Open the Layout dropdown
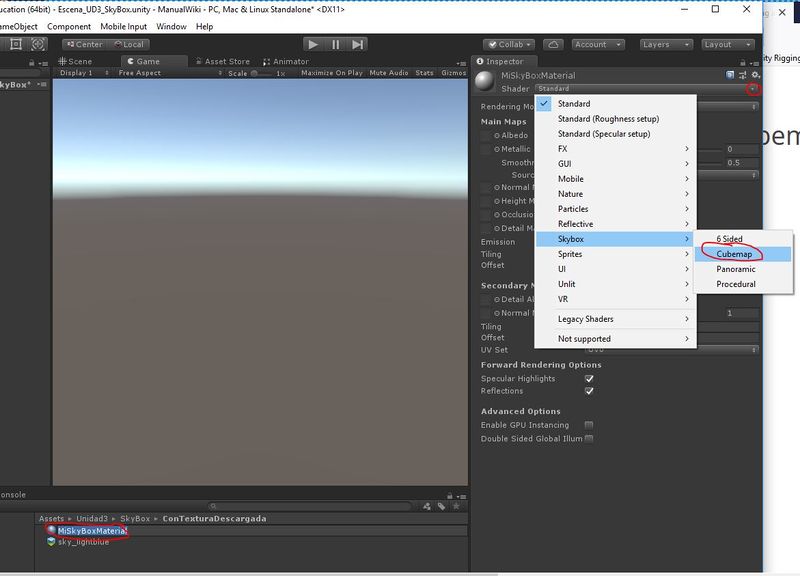Viewport: 800px width, 576px height. (728, 44)
